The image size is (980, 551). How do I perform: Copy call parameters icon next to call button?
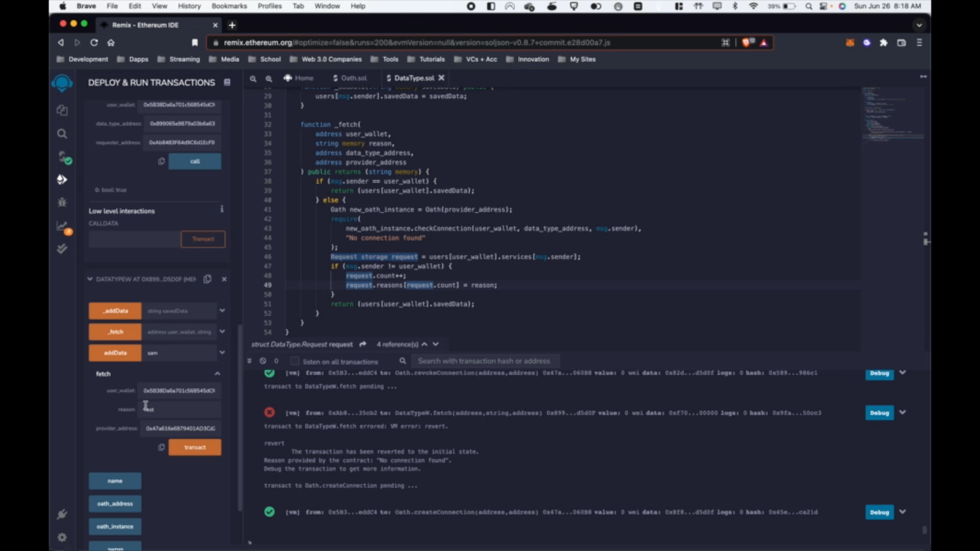pyautogui.click(x=161, y=161)
